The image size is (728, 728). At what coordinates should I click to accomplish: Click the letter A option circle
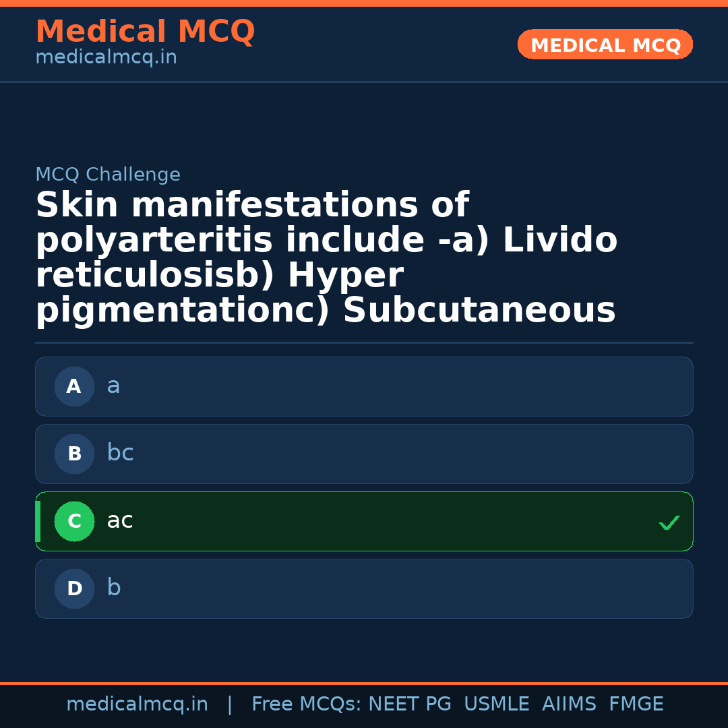coord(74,387)
